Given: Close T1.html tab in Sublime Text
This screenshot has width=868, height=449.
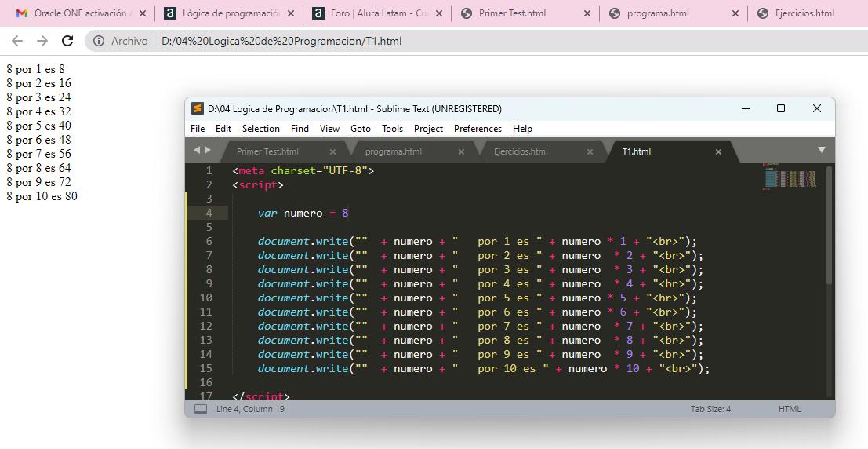Looking at the screenshot, I should tap(718, 151).
